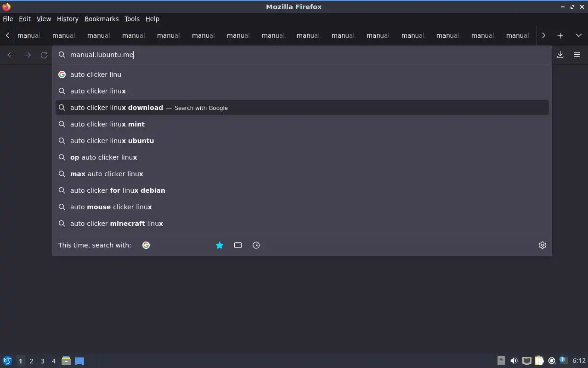Launch the file manager from taskbar
Screen dimensions: 588x368
tap(66, 361)
